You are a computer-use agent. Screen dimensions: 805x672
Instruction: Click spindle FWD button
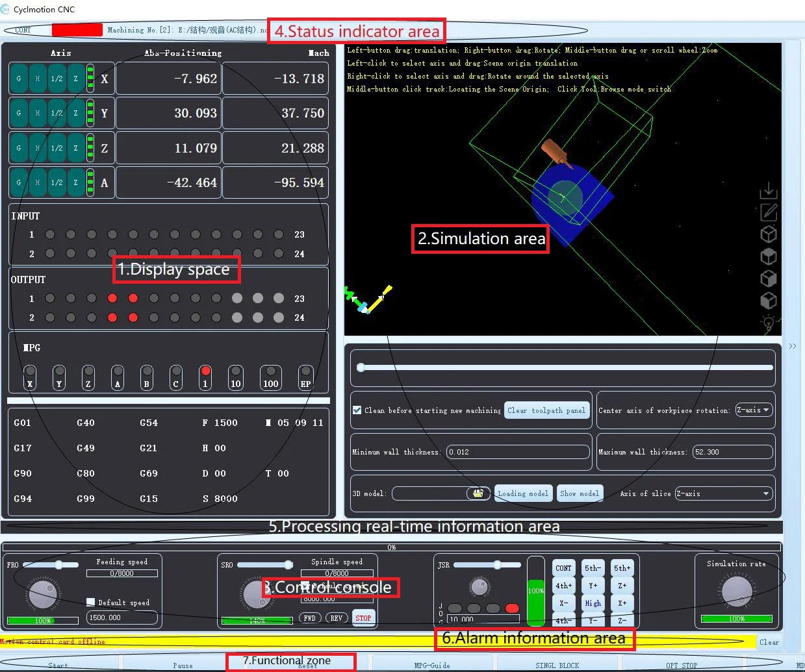pyautogui.click(x=310, y=618)
